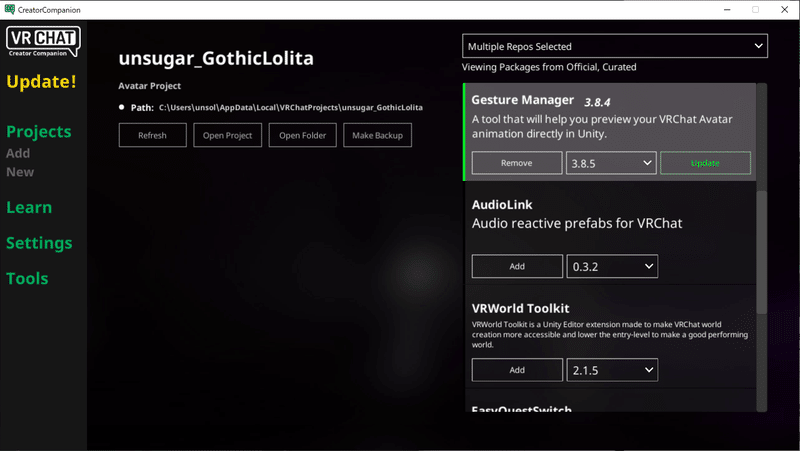
Task: Open the yellow Update! notice
Action: tap(41, 82)
